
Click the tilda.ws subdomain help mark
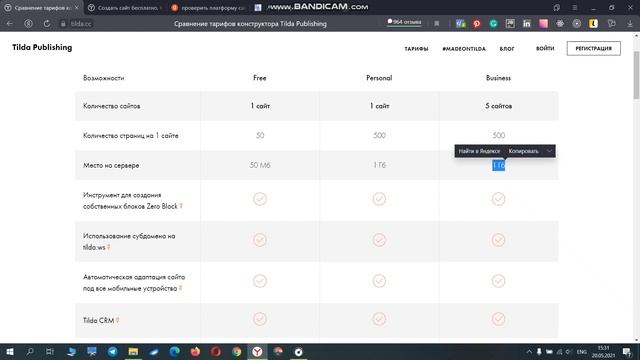pyautogui.click(x=109, y=247)
